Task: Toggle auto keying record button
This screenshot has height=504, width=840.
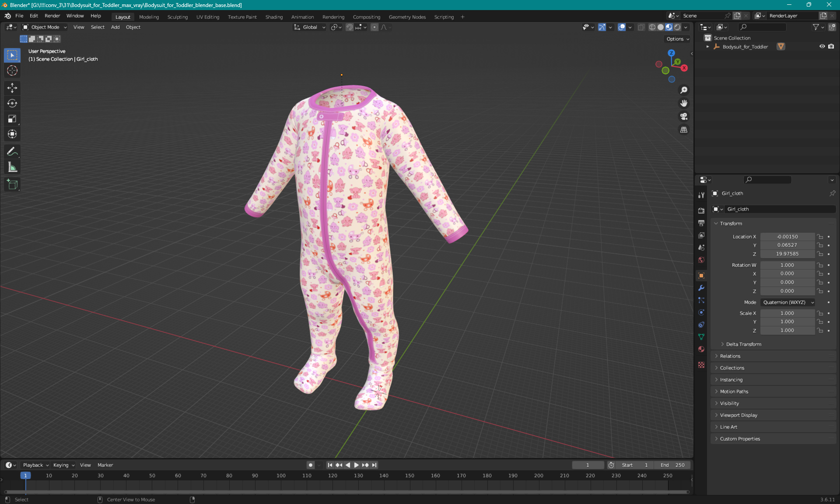Action: pos(311,465)
